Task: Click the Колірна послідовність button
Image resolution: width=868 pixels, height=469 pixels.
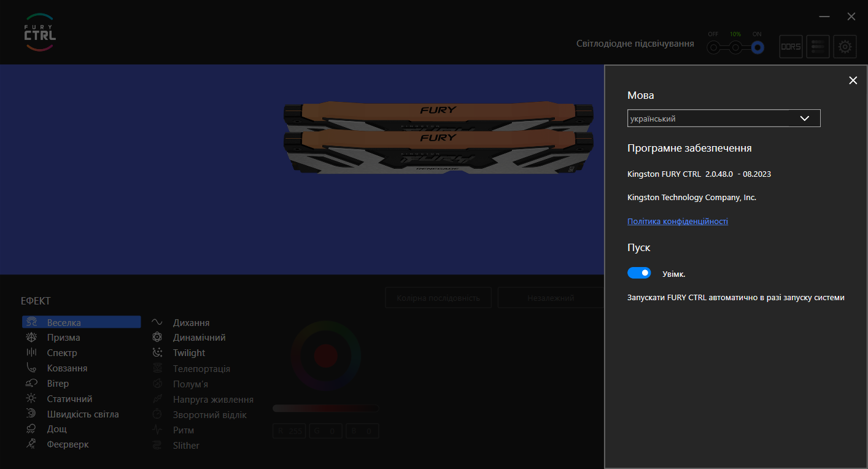Action: [x=438, y=298]
